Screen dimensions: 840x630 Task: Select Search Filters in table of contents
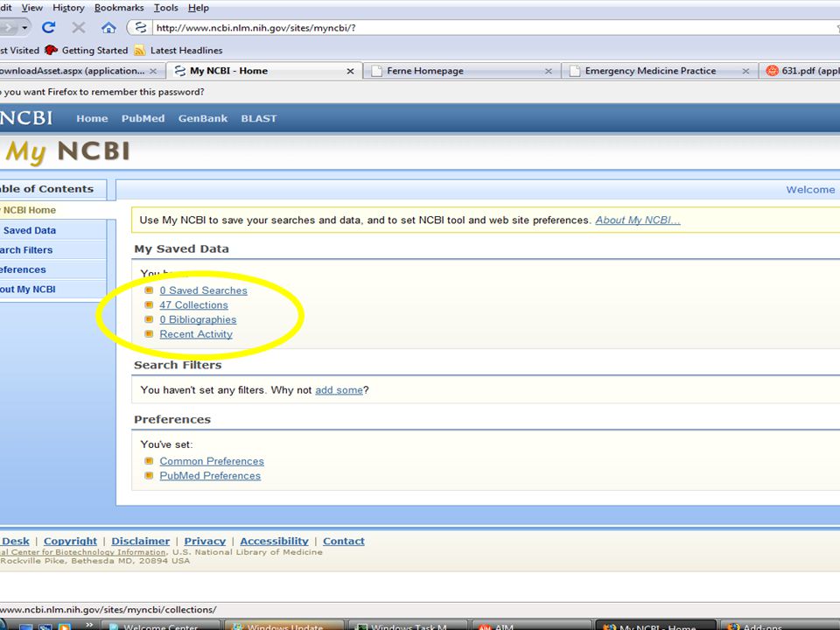coord(53,250)
